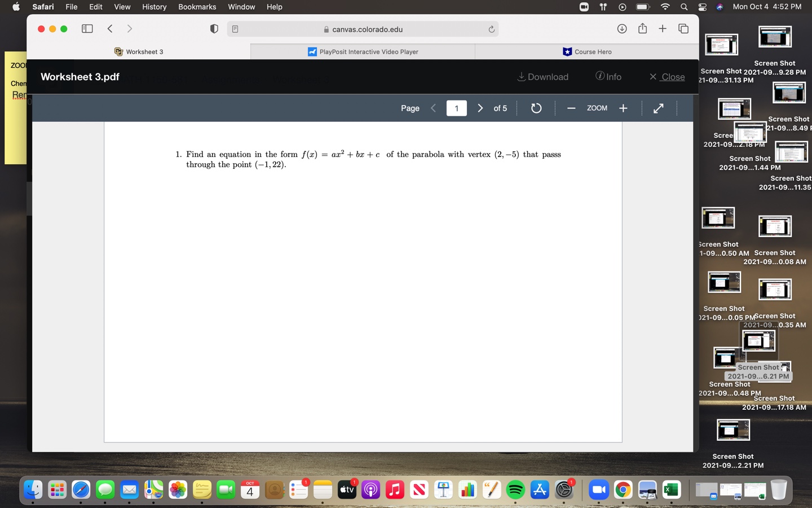The width and height of the screenshot is (812, 508).
Task: Show the Safari tab overview
Action: click(683, 29)
